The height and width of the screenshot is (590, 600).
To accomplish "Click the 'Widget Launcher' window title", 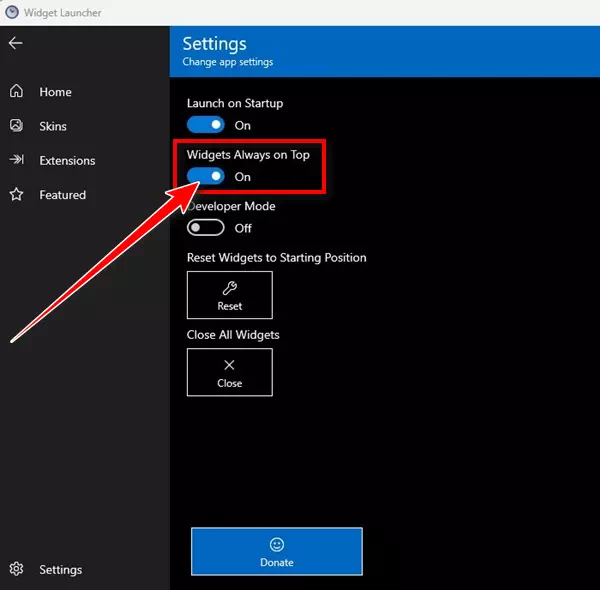I will click(63, 13).
